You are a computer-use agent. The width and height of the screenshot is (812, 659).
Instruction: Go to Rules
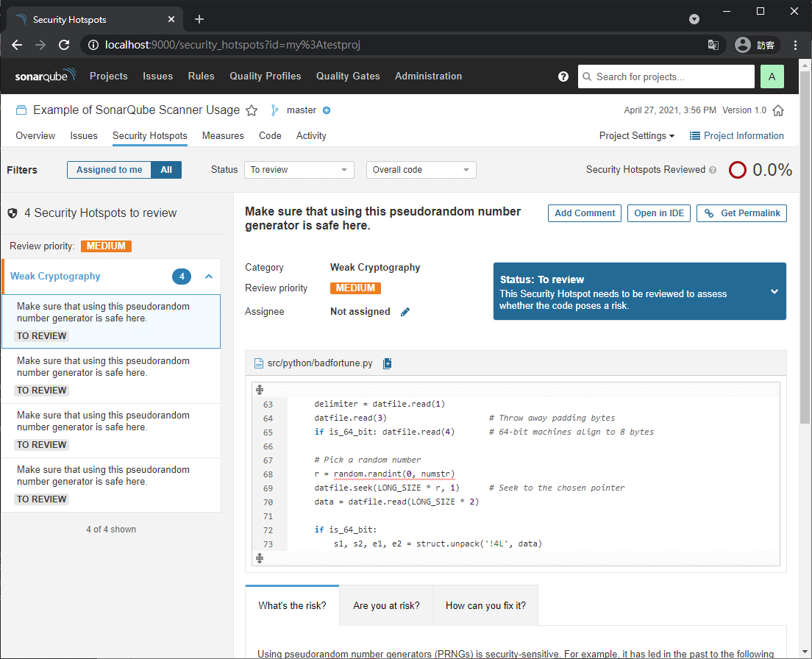click(x=202, y=76)
